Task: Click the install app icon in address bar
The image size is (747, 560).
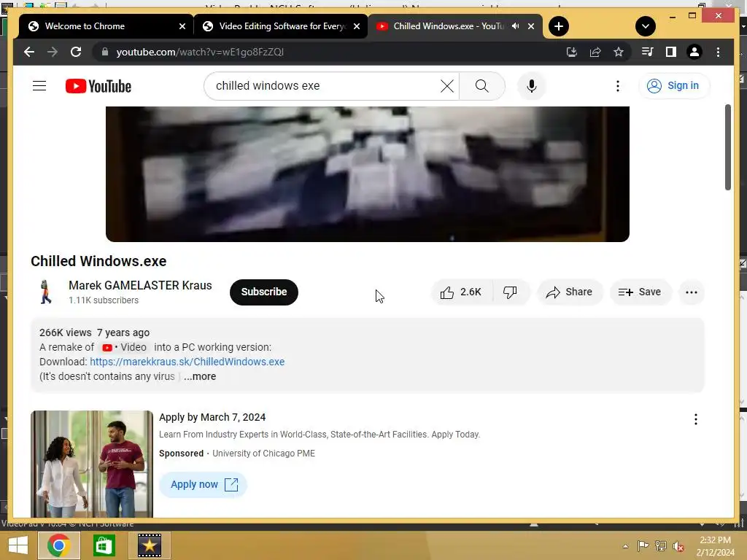Action: 572,52
